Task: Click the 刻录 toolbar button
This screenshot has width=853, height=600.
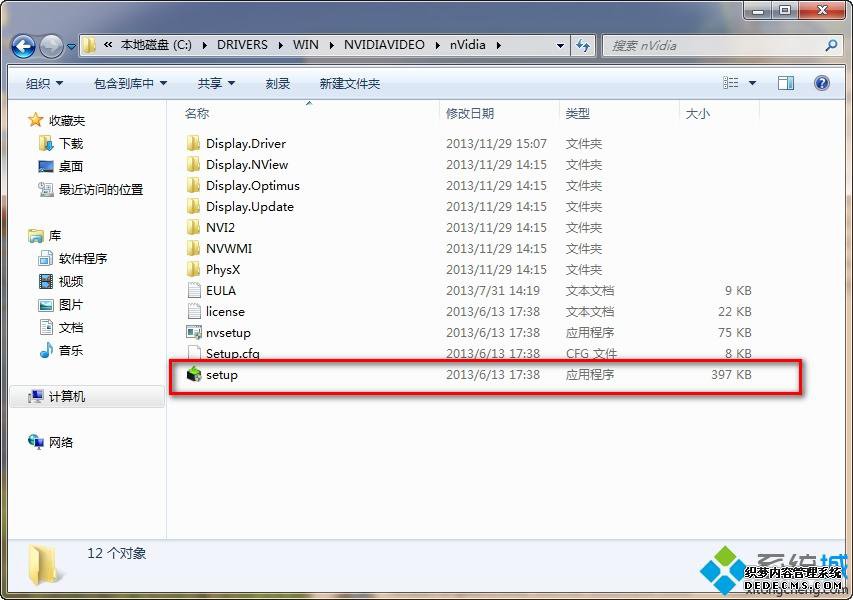Action: click(x=277, y=83)
